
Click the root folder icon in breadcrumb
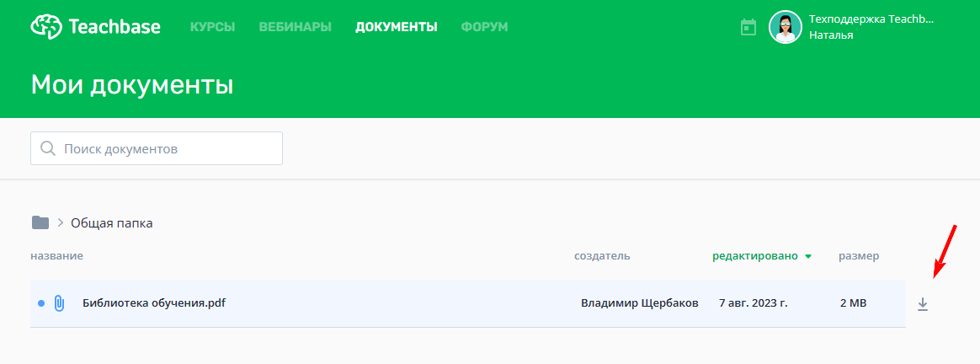[40, 222]
